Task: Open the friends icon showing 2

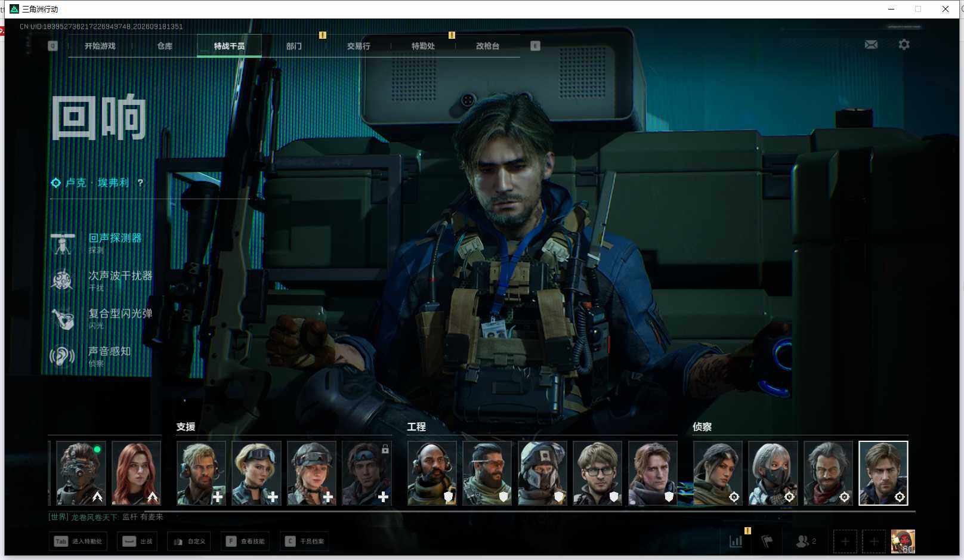Action: coord(805,542)
